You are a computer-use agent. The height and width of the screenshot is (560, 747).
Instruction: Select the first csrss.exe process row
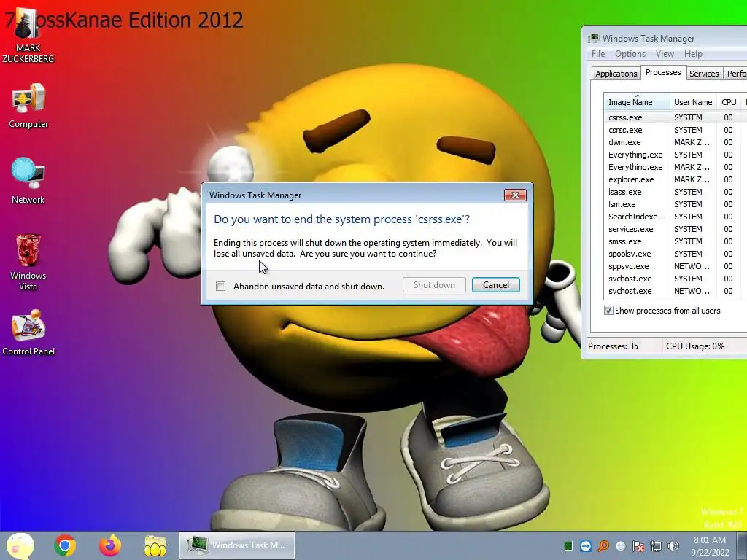pyautogui.click(x=676, y=117)
